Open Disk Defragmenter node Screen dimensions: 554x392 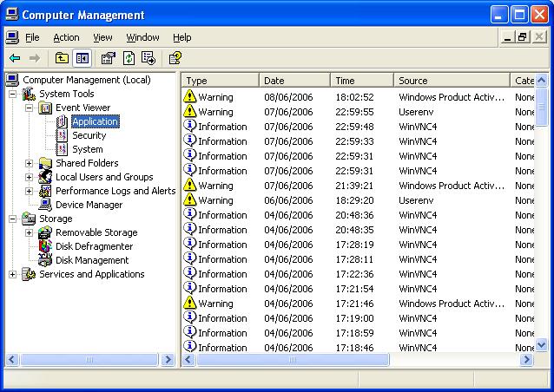tap(94, 246)
